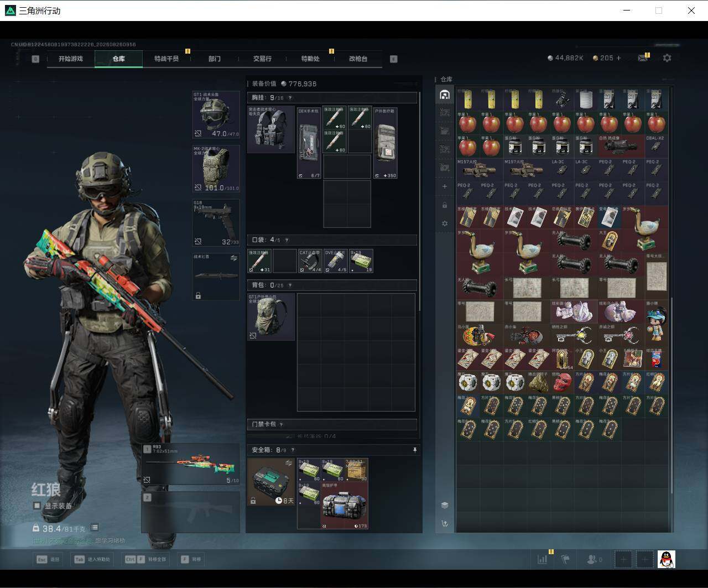The height and width of the screenshot is (588, 708).
Task: Open help icon beside 门禁卡包
Action: (x=281, y=424)
